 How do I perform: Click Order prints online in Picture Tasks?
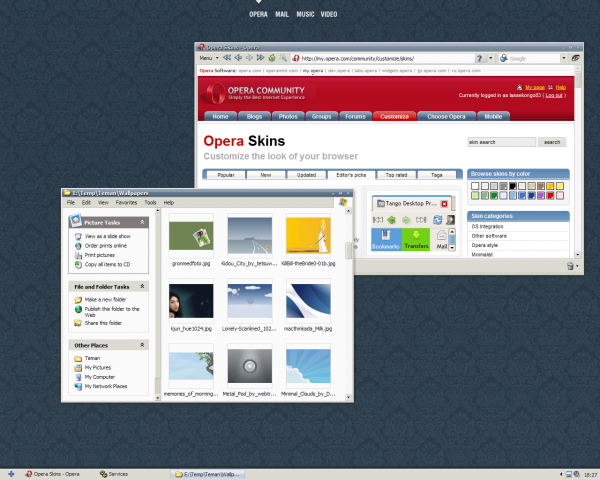pyautogui.click(x=106, y=246)
